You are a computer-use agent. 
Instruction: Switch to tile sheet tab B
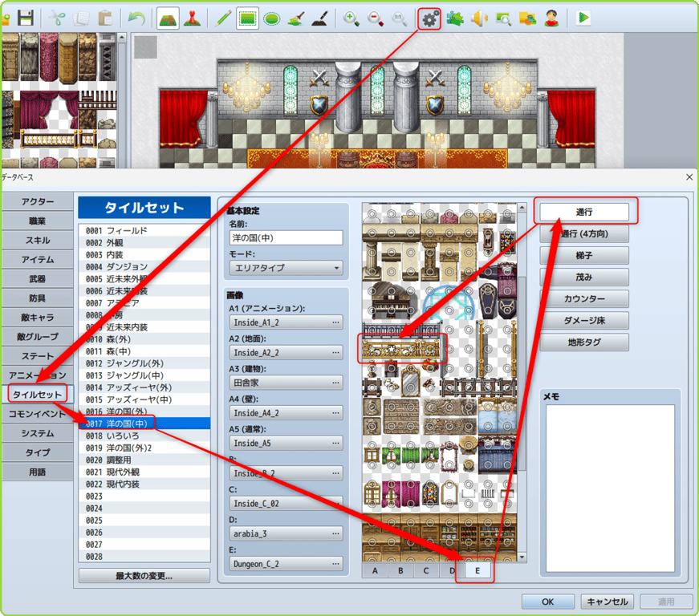400,570
